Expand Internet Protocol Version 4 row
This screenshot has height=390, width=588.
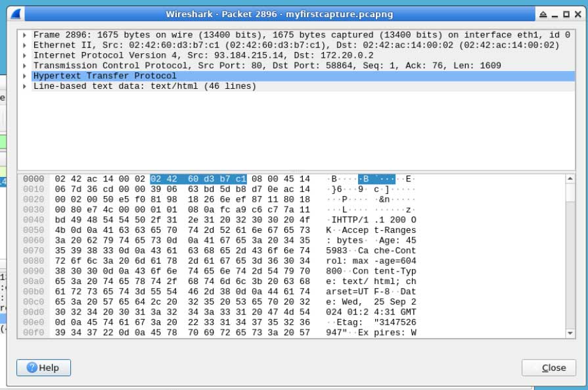(24, 55)
